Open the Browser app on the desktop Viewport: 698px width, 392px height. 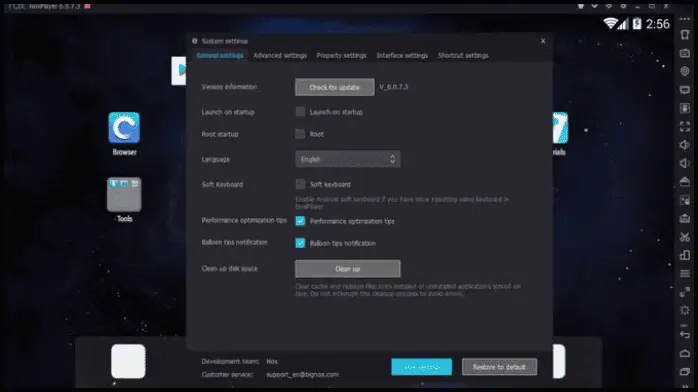click(124, 128)
